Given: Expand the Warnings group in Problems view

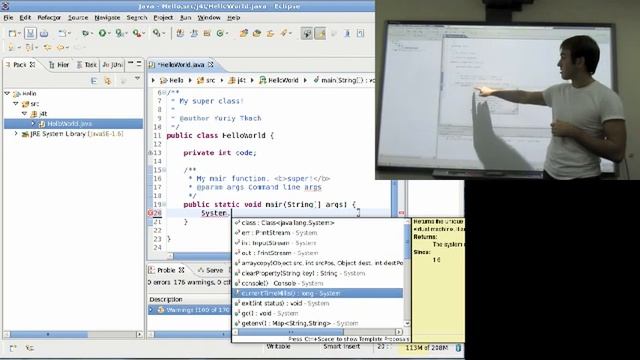Looking at the screenshot, I should [x=151, y=310].
